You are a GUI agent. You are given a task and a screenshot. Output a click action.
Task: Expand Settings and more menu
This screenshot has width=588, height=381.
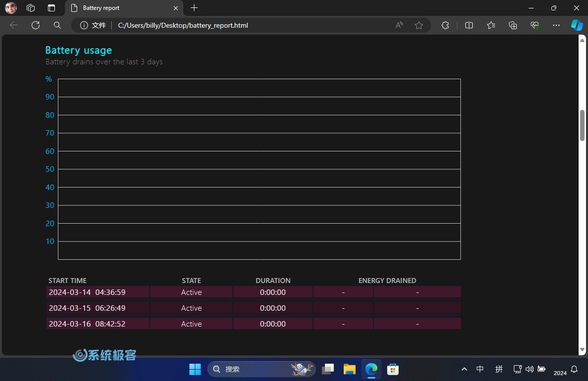(556, 25)
